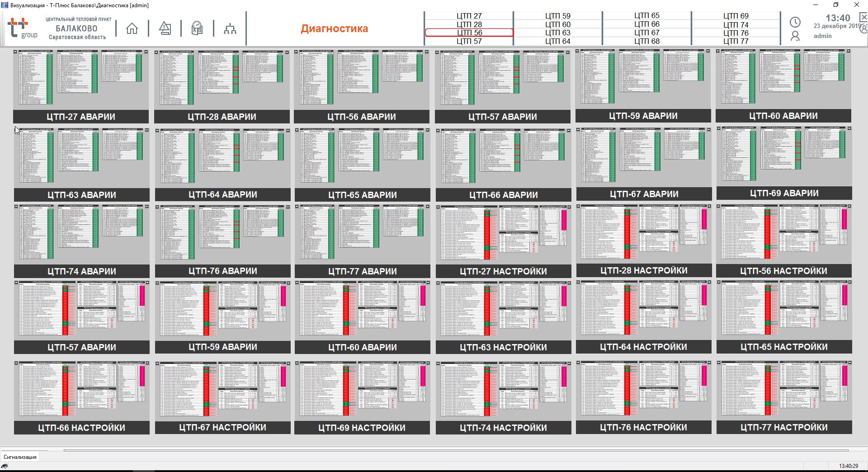
Task: Go to the Home screen icon
Action: [x=132, y=28]
